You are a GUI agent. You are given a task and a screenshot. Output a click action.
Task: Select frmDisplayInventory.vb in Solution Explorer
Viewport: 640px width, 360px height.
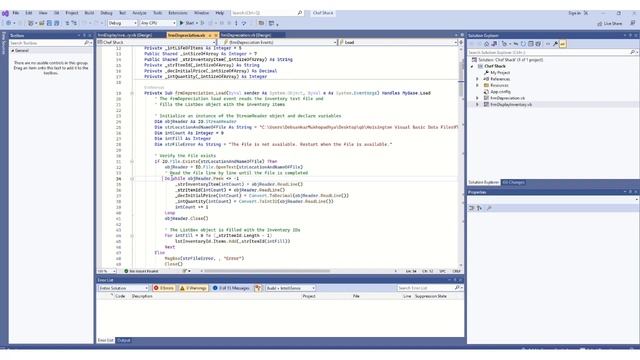(511, 105)
